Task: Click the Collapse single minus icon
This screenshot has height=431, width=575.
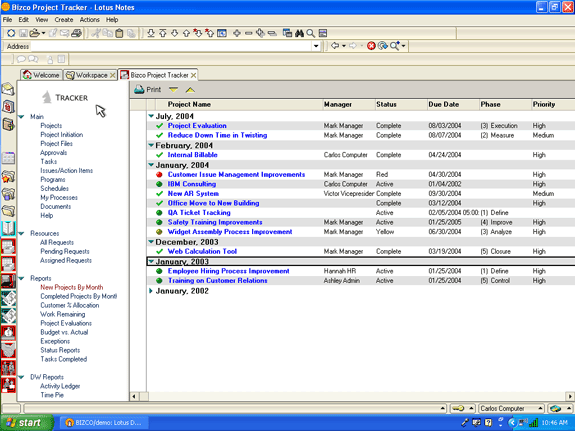Action: click(x=249, y=33)
